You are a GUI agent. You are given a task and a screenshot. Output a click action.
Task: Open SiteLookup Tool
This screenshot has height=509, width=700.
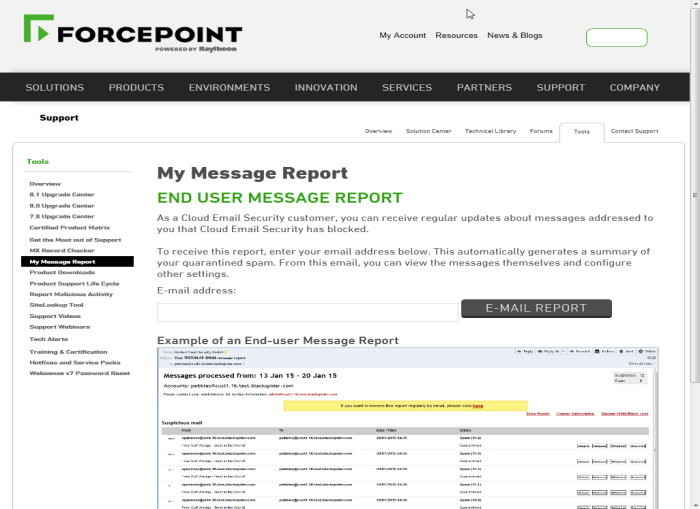[56, 305]
